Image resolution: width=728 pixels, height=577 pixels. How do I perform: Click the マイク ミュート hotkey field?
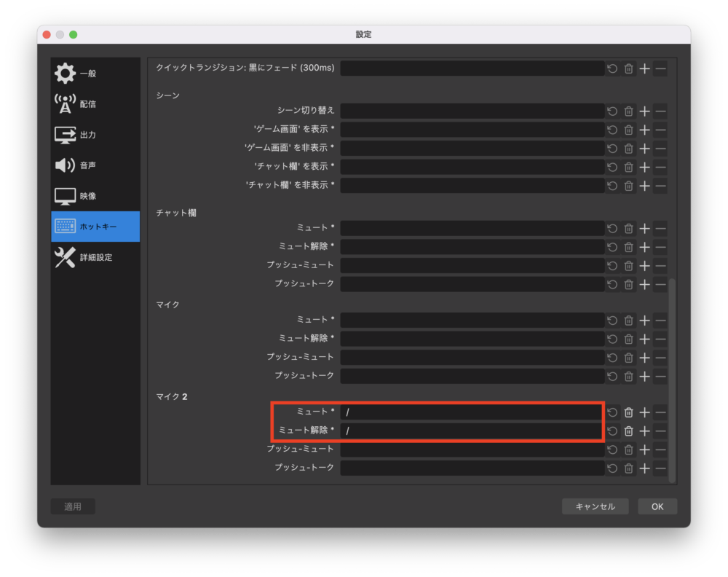click(472, 320)
